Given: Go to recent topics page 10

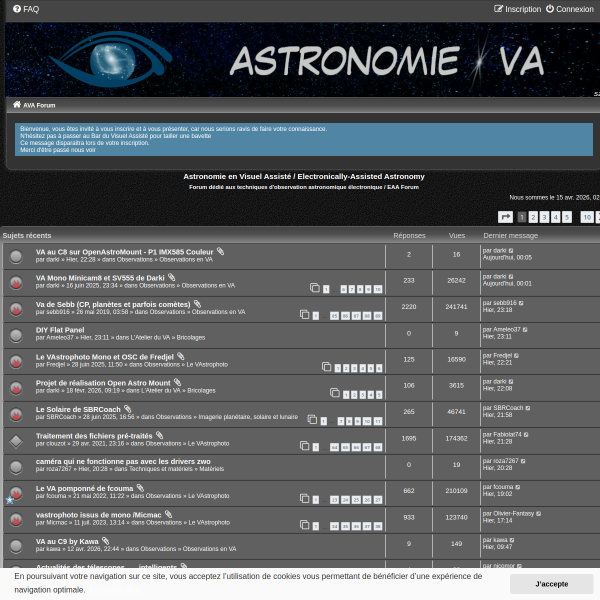Looking at the screenshot, I should (587, 217).
